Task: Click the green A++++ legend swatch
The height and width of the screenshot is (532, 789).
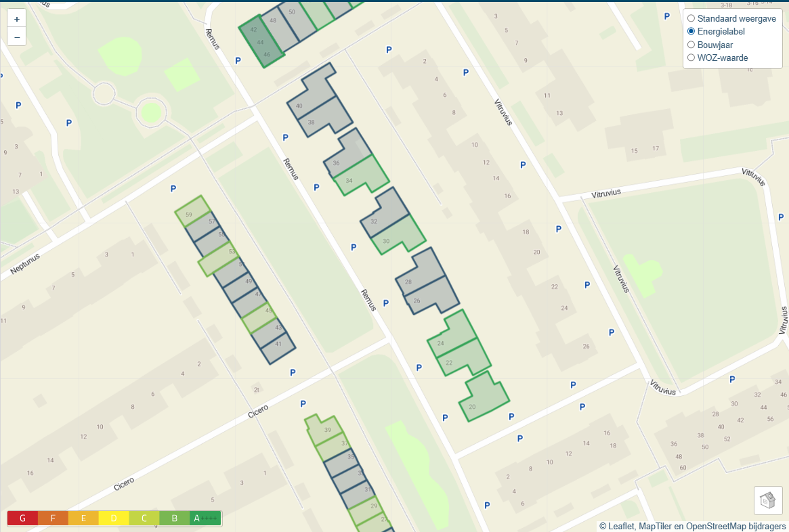Action: tap(205, 518)
